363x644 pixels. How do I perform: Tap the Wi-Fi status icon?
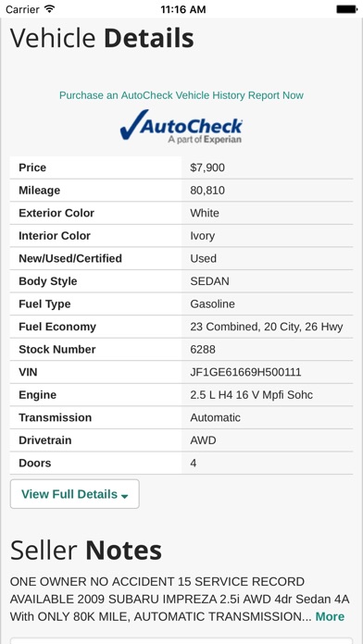pyautogui.click(x=50, y=9)
